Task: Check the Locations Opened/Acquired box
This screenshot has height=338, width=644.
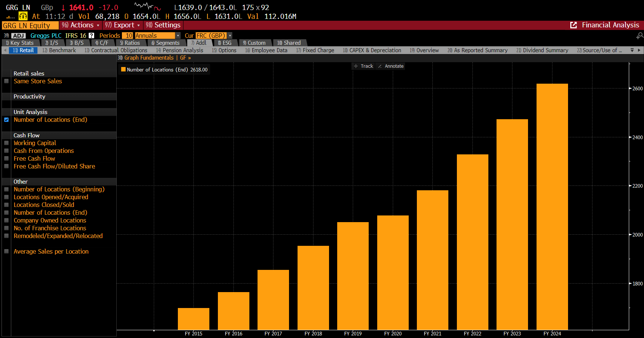Action: point(6,197)
